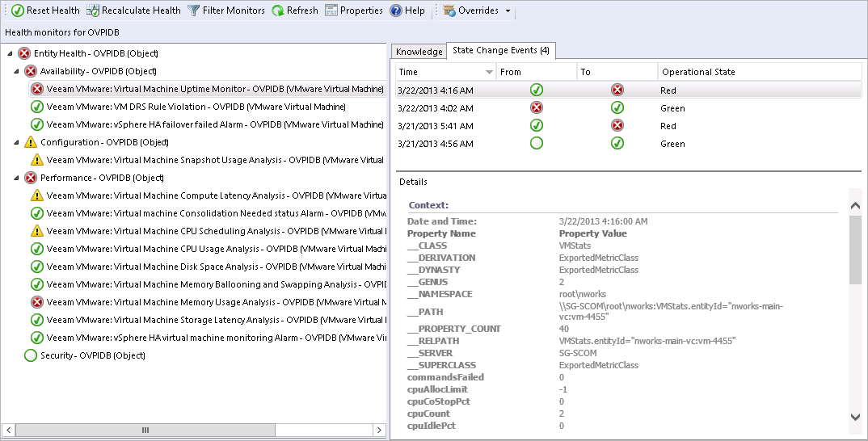Select Virtual Machine Snapshot Usage Analysis

pos(215,160)
